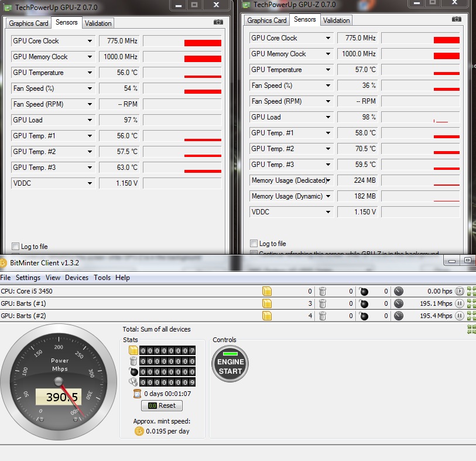Open BitMinter Tools menu
This screenshot has height=461, width=476.
[x=102, y=278]
